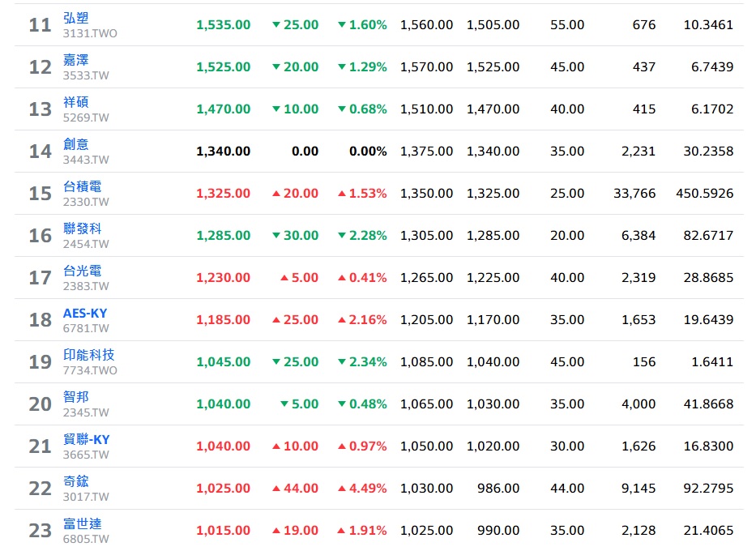The width and height of the screenshot is (756, 551).
Task: Open 台積電 stock details
Action: (x=83, y=186)
